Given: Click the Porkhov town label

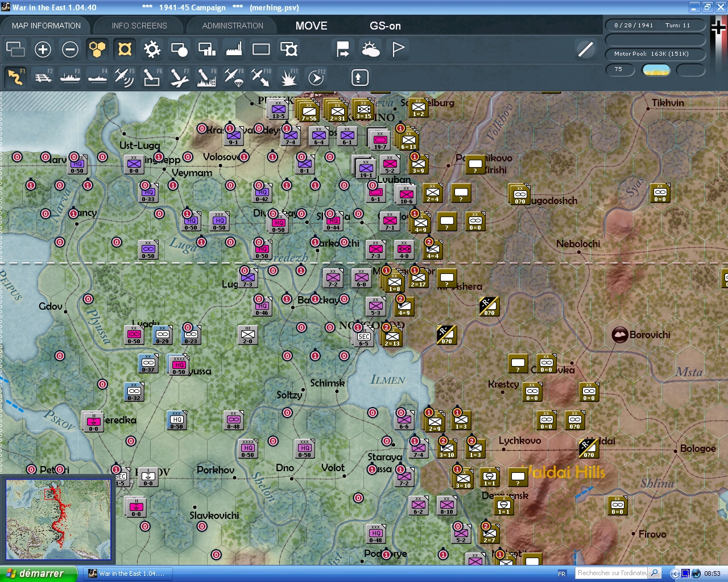Looking at the screenshot, I should pyautogui.click(x=216, y=470).
